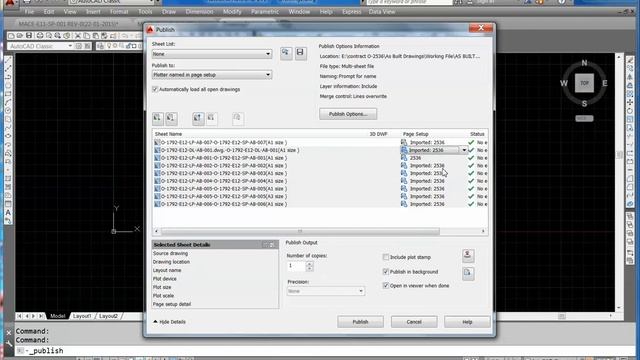This screenshot has height=360, width=640.
Task: Click the Save icon in AutoCAD standard toolbar
Action: coord(29,36)
